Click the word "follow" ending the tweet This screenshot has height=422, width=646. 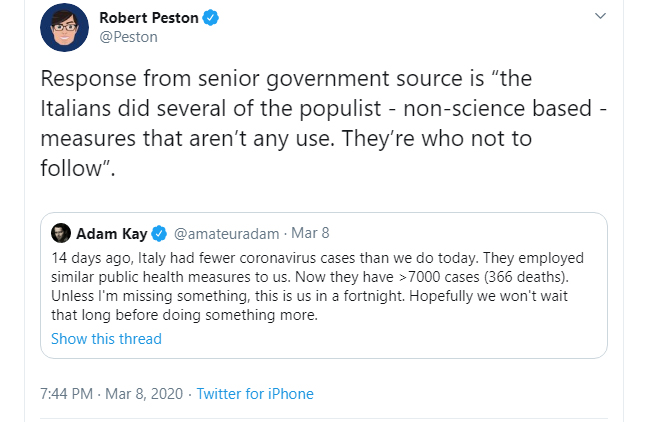74,166
